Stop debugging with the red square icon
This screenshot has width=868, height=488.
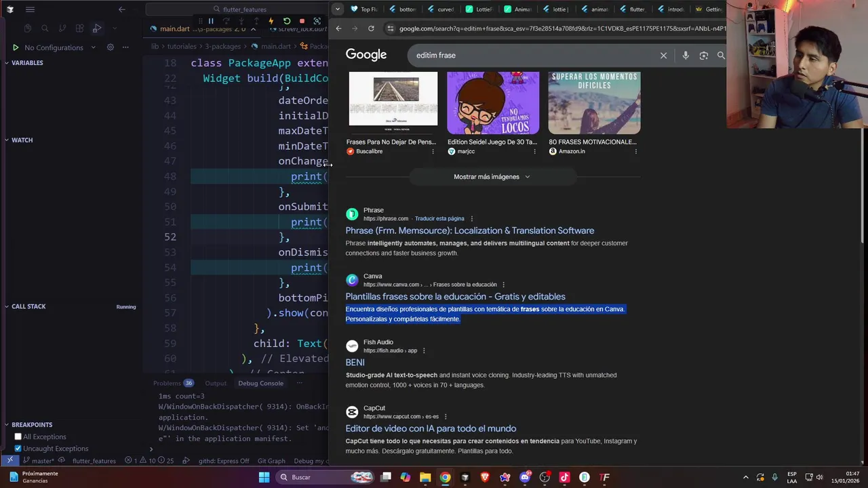tap(302, 21)
